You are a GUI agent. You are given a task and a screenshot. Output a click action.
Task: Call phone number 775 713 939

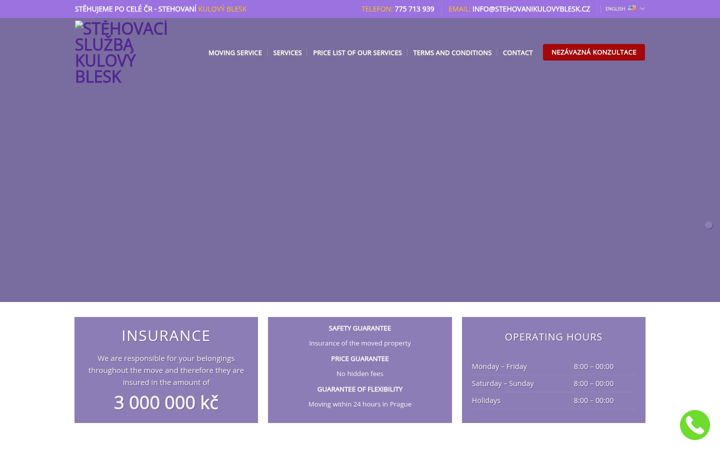pyautogui.click(x=414, y=9)
